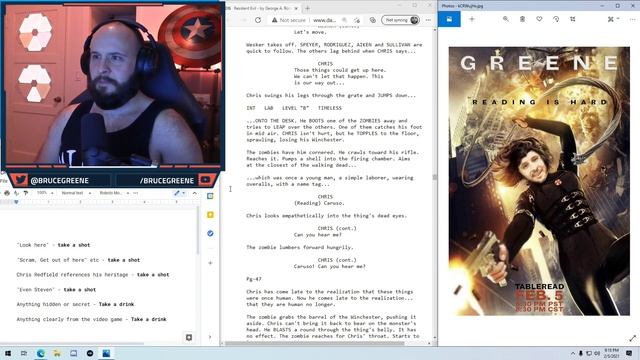Enter fullscreen using Photos expand arrows icon
Viewport: 640px width, 360px height.
click(632, 338)
